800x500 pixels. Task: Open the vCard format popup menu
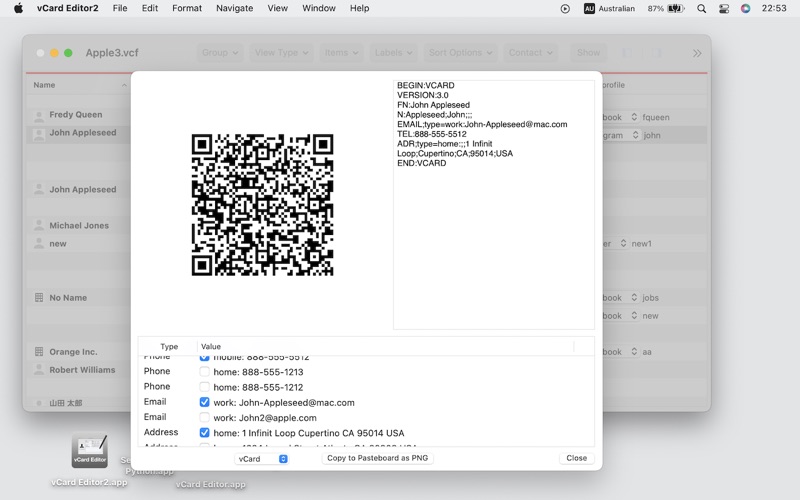[261, 459]
